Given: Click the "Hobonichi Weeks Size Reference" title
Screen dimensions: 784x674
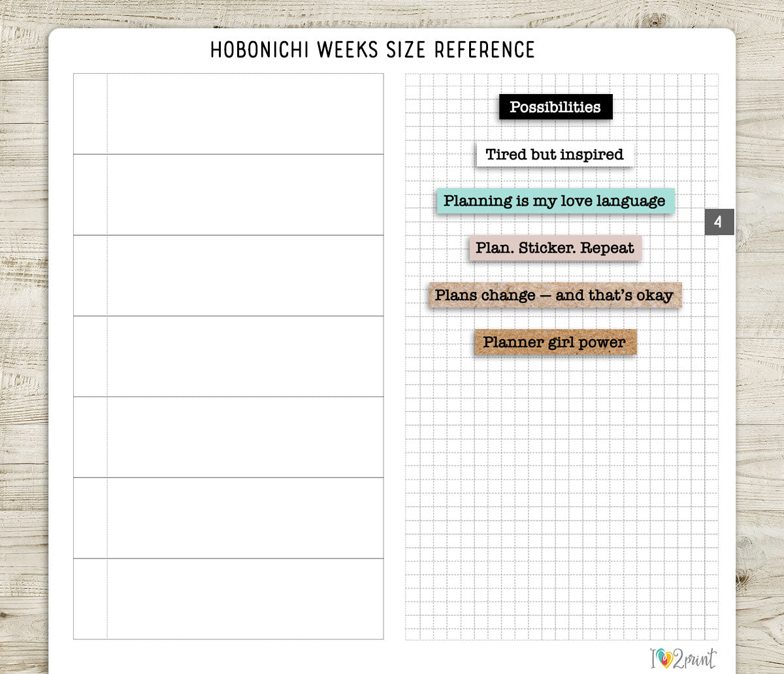Looking at the screenshot, I should 372,50.
